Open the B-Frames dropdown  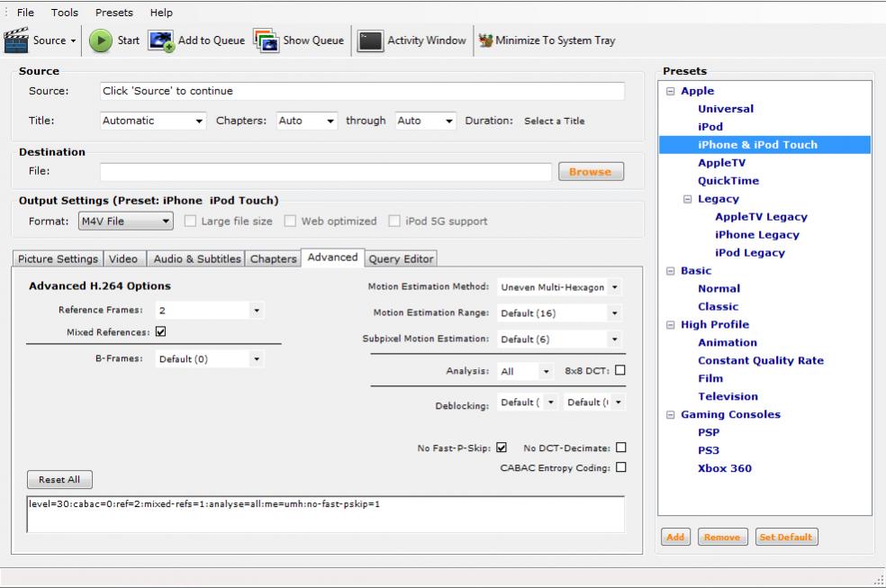[210, 358]
